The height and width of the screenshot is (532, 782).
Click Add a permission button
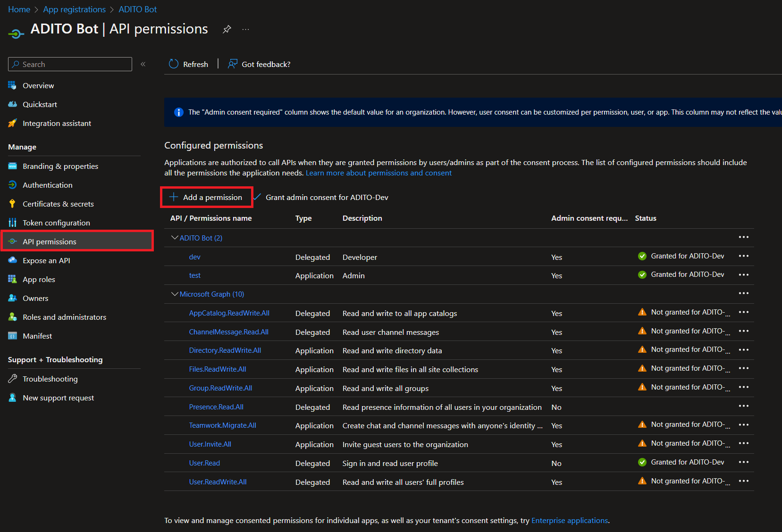click(x=207, y=197)
